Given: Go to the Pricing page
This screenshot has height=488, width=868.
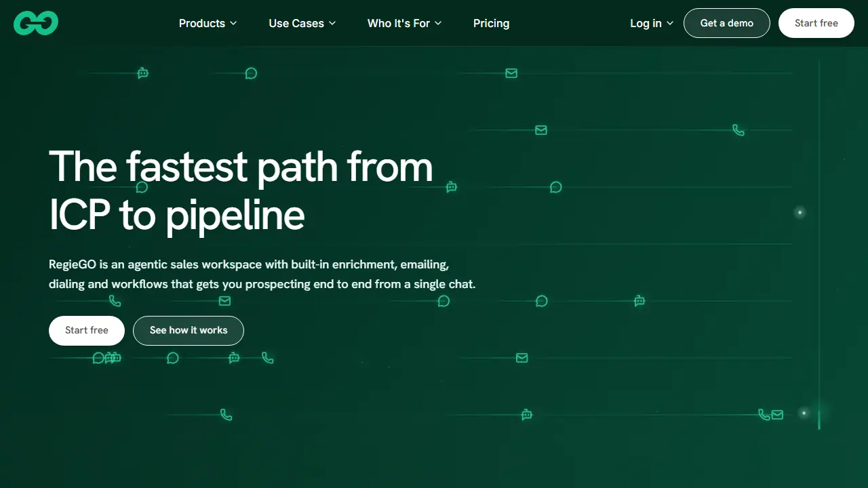Looking at the screenshot, I should [491, 23].
